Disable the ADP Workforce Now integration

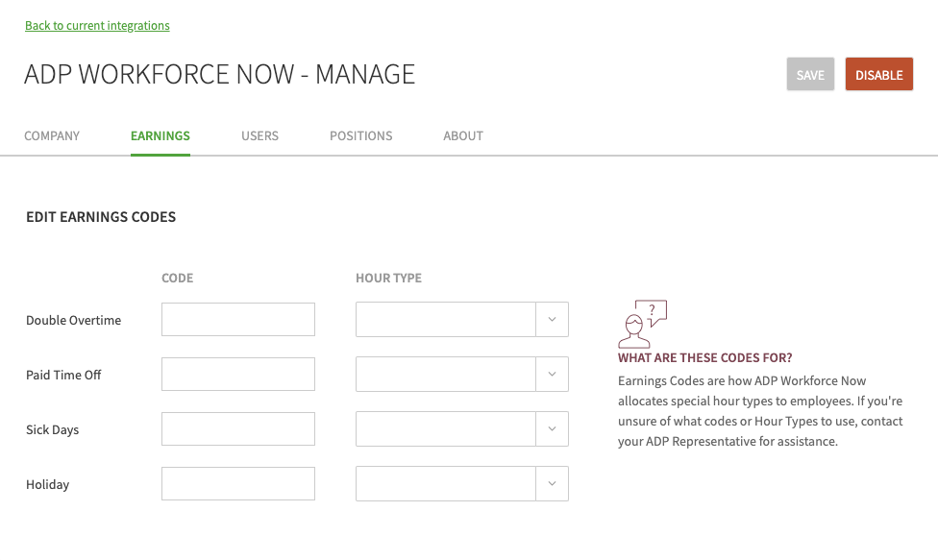878,74
